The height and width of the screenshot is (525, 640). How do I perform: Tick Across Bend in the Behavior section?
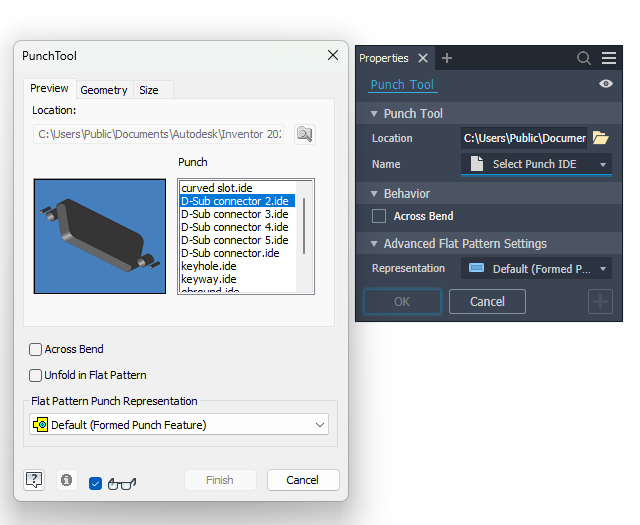pos(379,216)
